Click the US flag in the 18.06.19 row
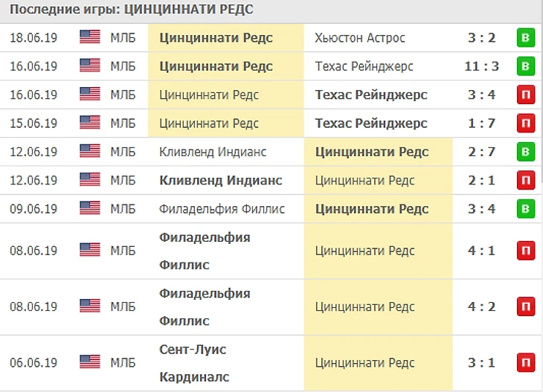The image size is (543, 392). coord(90,37)
